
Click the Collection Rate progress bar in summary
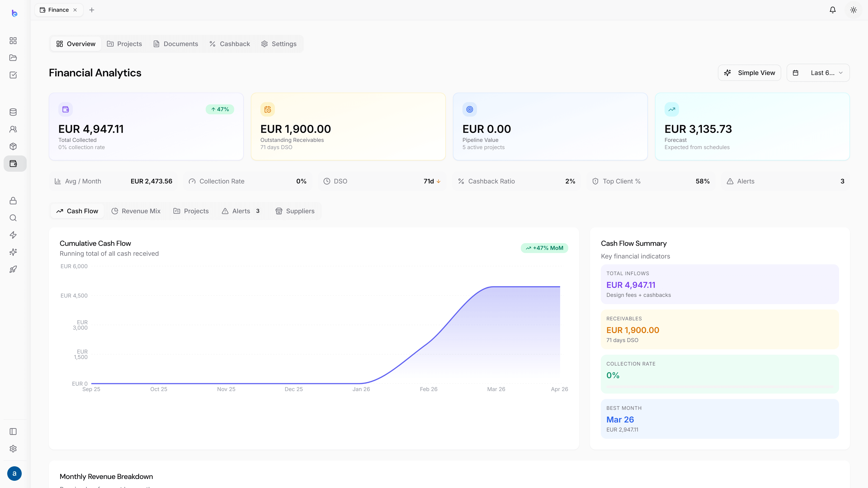(720, 386)
